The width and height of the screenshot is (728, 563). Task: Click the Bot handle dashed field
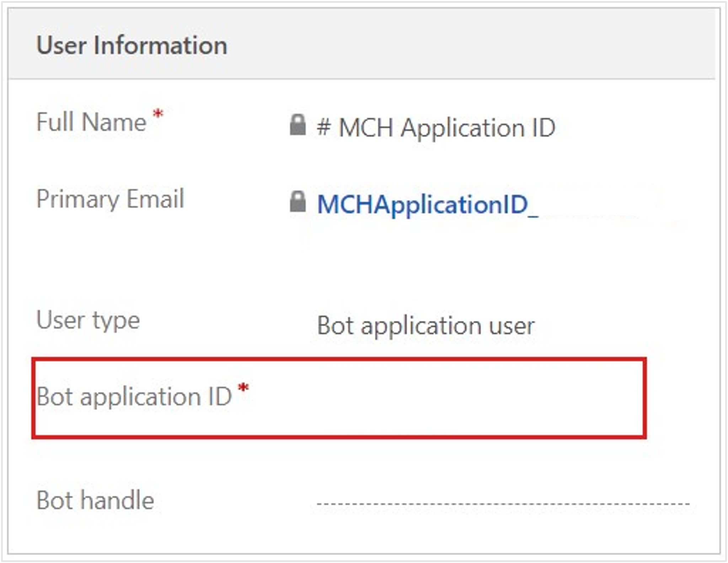[503, 503]
